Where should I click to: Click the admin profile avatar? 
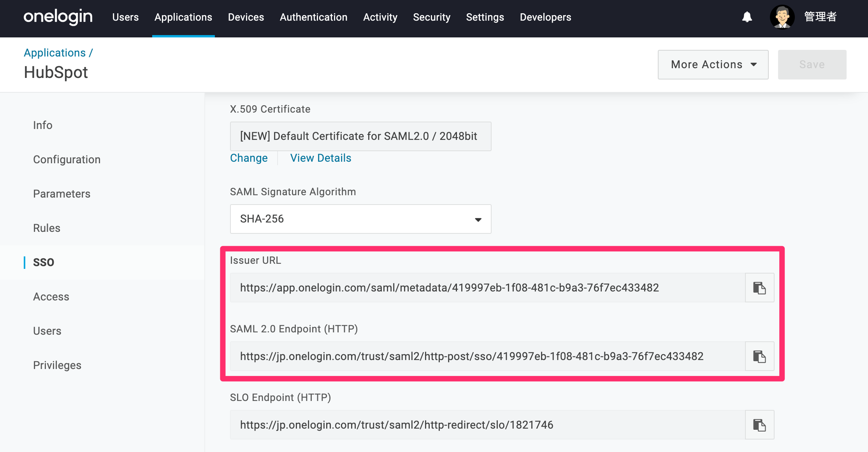(782, 17)
